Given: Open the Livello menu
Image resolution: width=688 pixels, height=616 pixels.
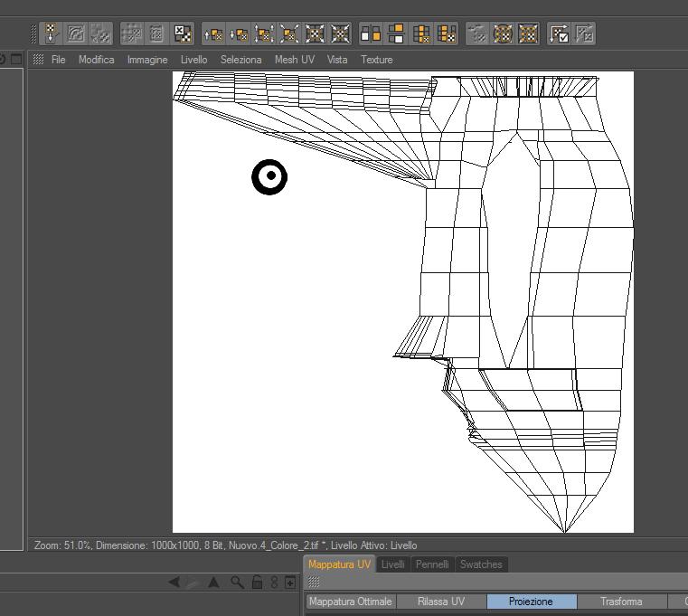Looking at the screenshot, I should pyautogui.click(x=194, y=60).
